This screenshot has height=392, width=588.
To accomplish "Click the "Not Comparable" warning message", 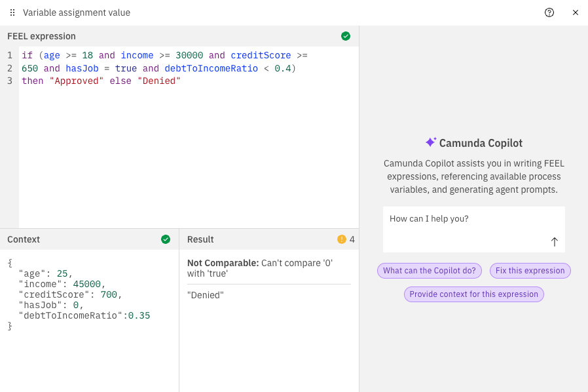I will coord(223,263).
